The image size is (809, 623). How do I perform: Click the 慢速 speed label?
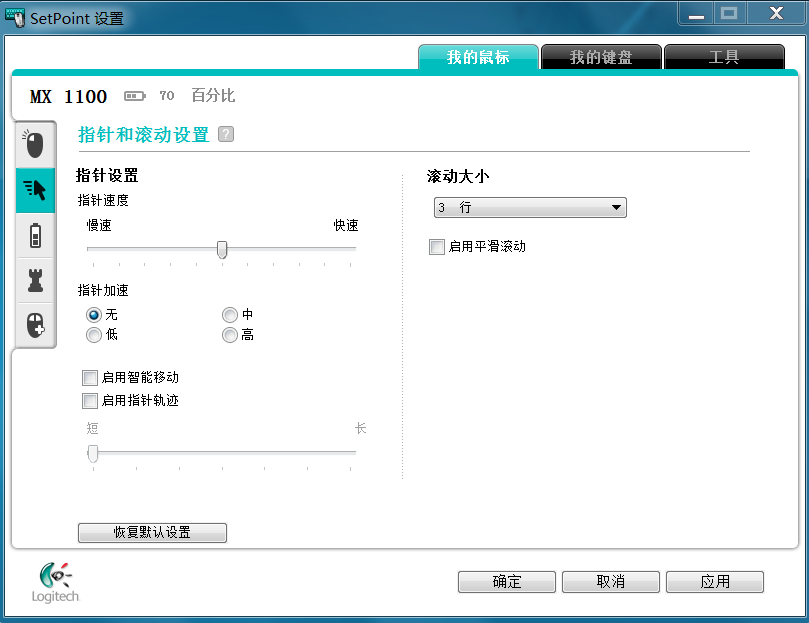tap(99, 226)
